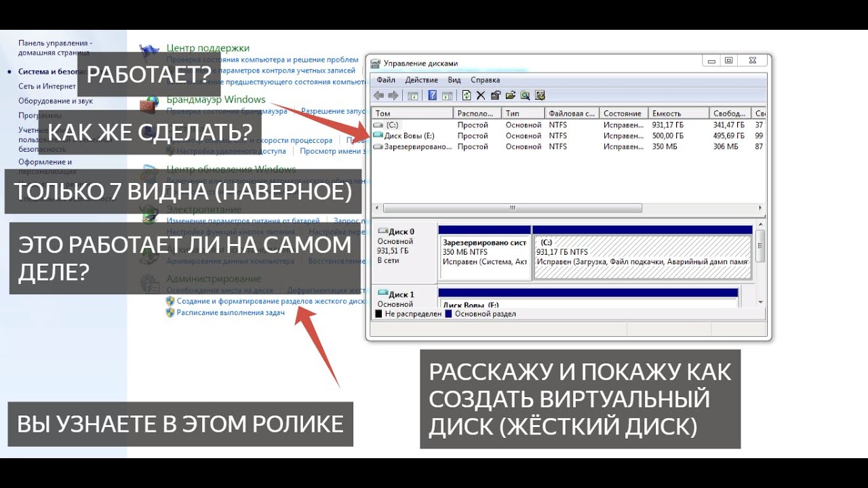Open the Сеть и Интернет category

coord(47,86)
